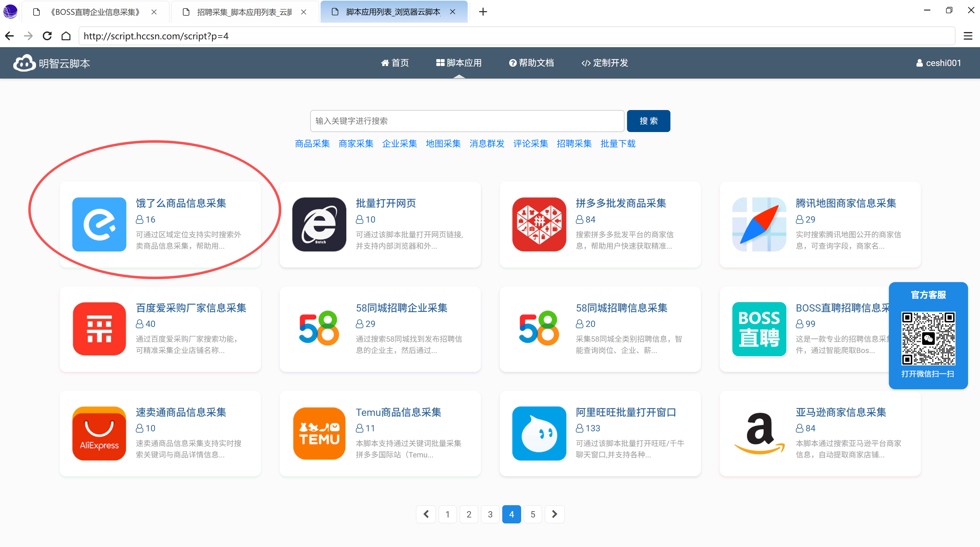Open the ceshi001 user account menu
This screenshot has width=980, height=547.
pyautogui.click(x=938, y=63)
